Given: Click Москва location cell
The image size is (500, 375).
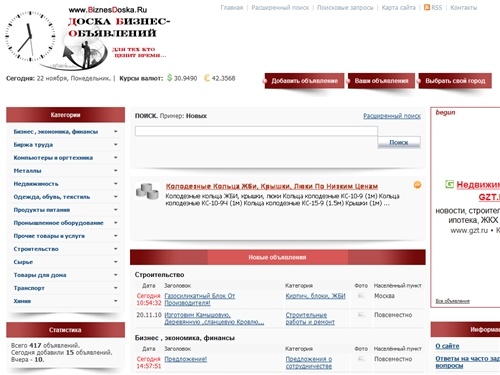Looking at the screenshot, I should tap(384, 296).
